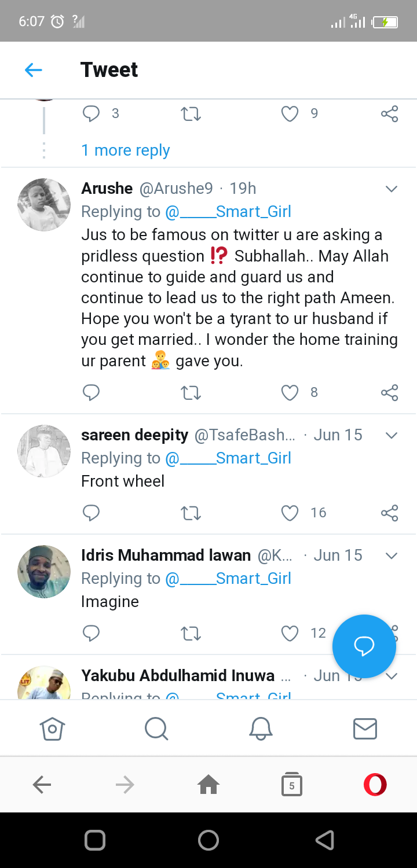Retweet Arushe's reply
The width and height of the screenshot is (417, 868).
click(x=191, y=393)
